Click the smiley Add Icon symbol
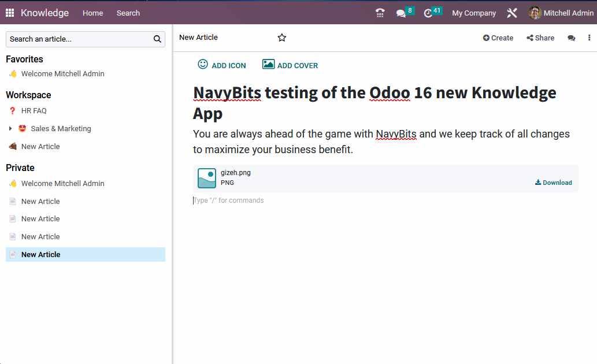The height and width of the screenshot is (364, 597). (x=202, y=64)
